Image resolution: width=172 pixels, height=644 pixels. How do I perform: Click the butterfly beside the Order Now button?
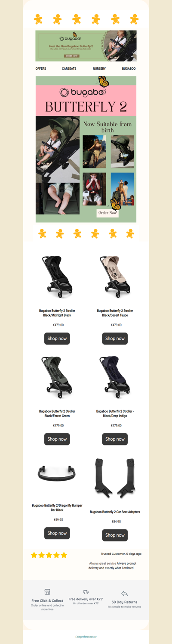click(115, 203)
